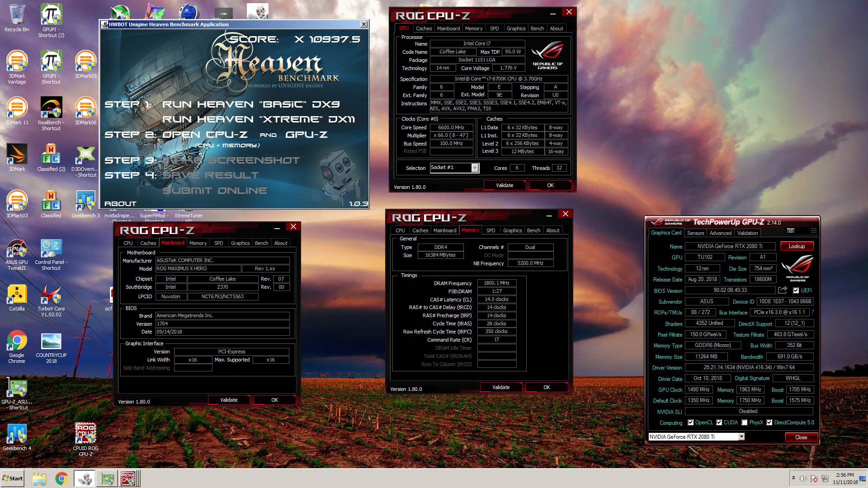Viewport: 868px width, 488px height.
Task: Click Bus Interface question mark help icon
Action: [x=812, y=312]
